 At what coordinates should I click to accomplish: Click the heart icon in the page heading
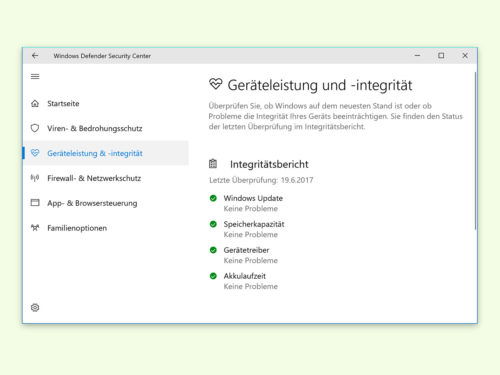[x=216, y=84]
